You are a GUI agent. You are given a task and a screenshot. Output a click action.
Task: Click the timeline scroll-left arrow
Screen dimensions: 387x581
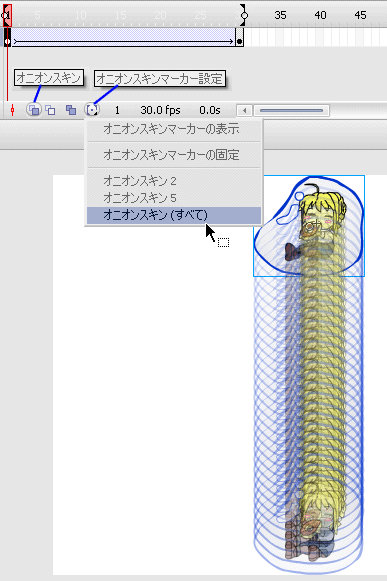coord(244,110)
